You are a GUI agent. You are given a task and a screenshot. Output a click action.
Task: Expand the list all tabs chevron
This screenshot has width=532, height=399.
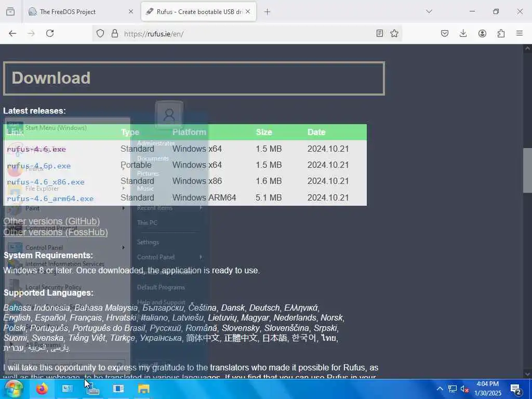click(429, 11)
